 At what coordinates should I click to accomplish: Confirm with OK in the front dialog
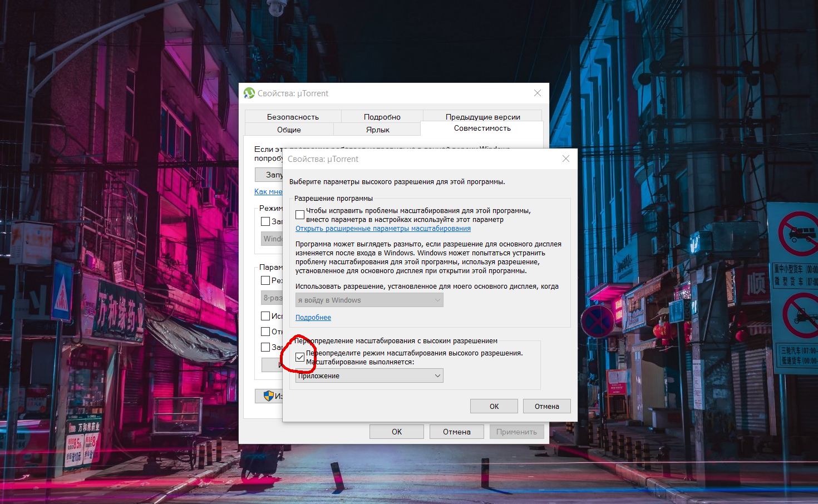point(494,406)
